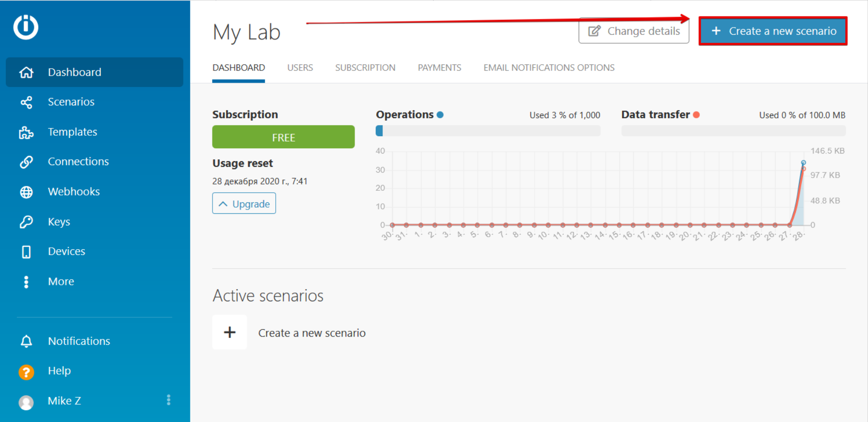868x422 pixels.
Task: Open the options menu beside Mike Z
Action: coord(169,400)
